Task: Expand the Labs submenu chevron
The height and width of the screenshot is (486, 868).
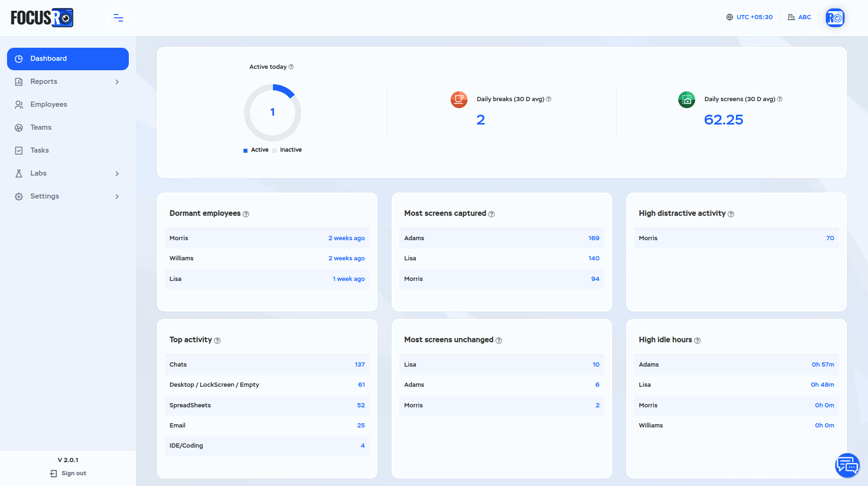Action: pyautogui.click(x=117, y=173)
